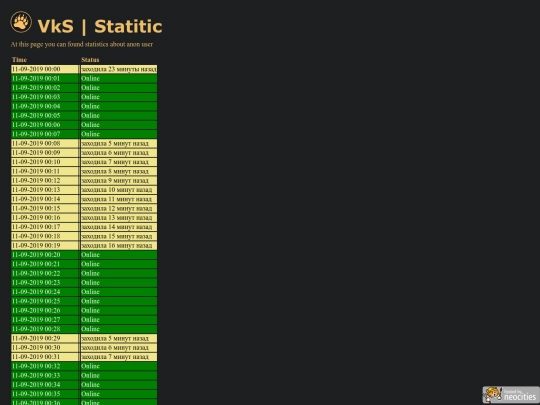Click the Time column header
The image size is (540, 405).
pos(19,60)
